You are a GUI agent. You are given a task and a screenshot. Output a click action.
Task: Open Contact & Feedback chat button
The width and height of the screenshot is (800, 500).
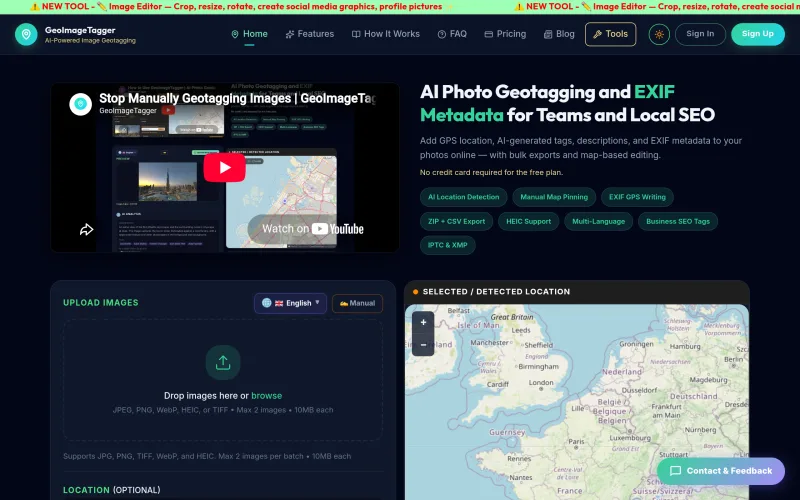pyautogui.click(x=720, y=471)
